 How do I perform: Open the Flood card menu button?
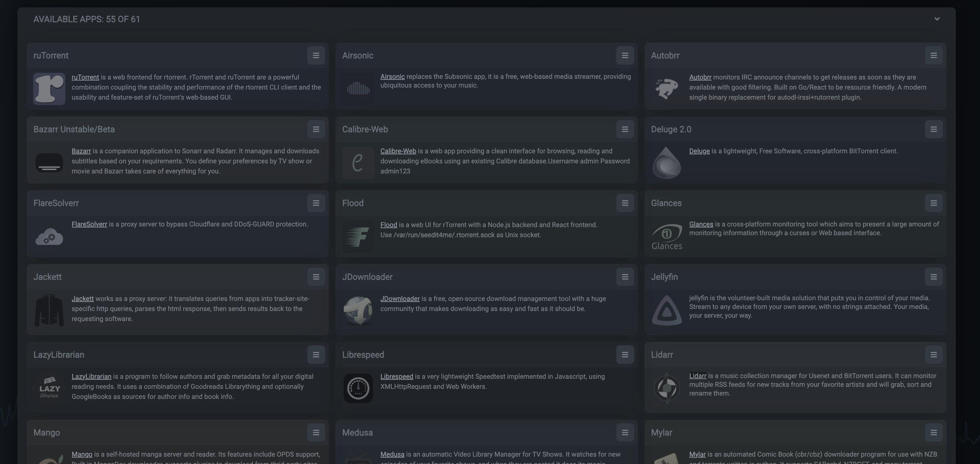[625, 203]
